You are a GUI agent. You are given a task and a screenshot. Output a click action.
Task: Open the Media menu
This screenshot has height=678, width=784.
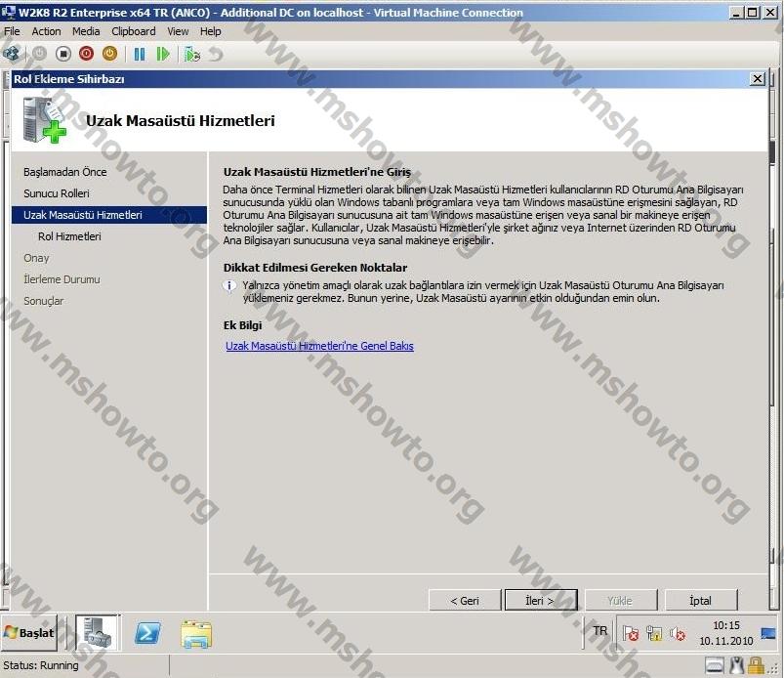tap(86, 31)
